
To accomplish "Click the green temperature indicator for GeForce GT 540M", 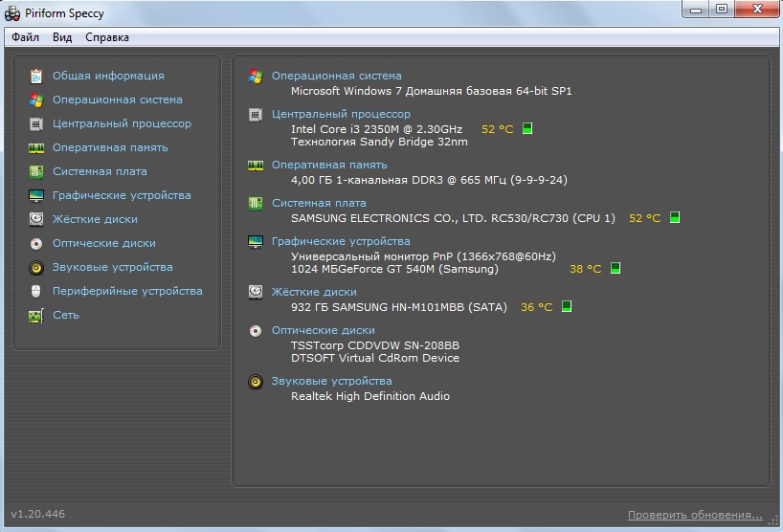I will tap(615, 268).
